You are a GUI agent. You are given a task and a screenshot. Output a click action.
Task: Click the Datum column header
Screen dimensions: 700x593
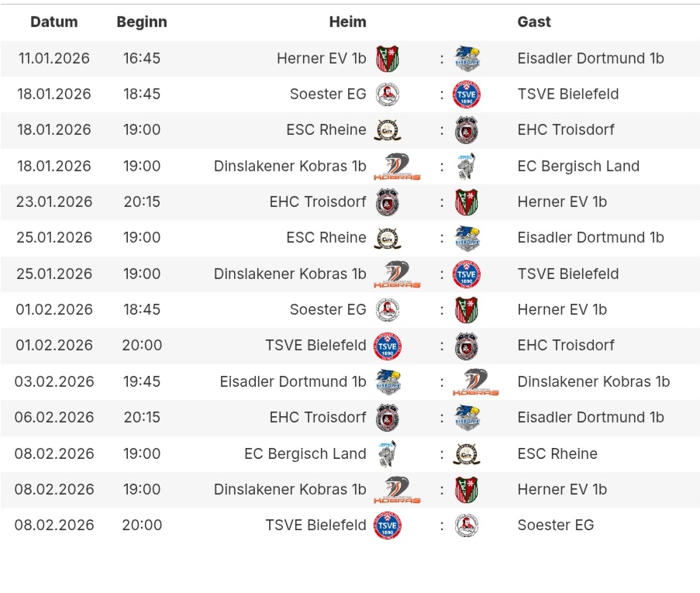pos(54,22)
